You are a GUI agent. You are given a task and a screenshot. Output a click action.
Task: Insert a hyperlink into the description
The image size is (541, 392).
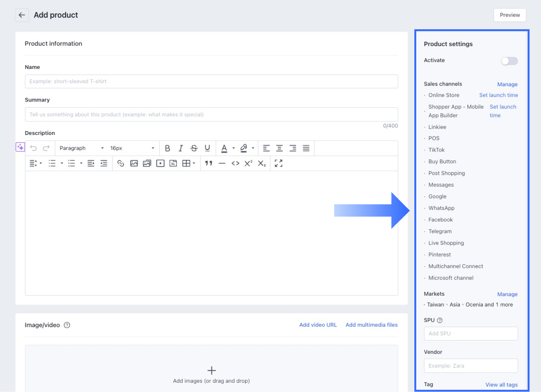click(x=121, y=163)
